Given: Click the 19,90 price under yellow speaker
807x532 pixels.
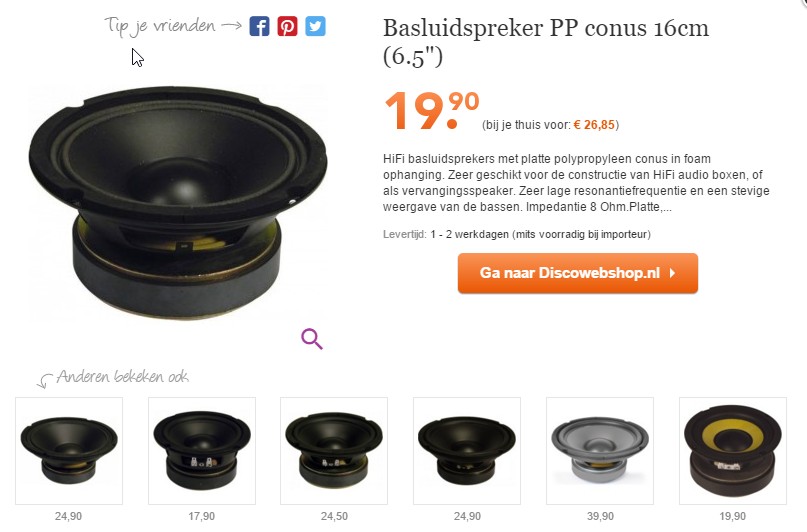Looking at the screenshot, I should pos(732,516).
